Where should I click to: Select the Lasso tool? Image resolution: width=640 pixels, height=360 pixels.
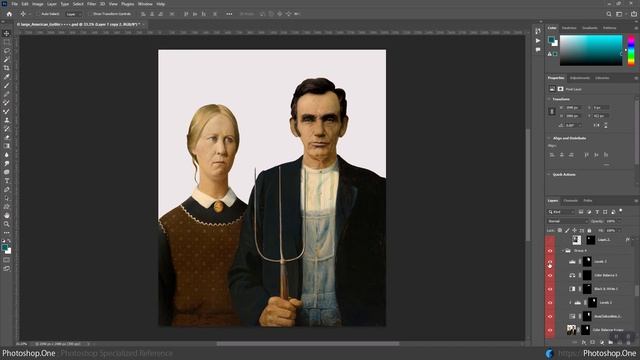7,51
